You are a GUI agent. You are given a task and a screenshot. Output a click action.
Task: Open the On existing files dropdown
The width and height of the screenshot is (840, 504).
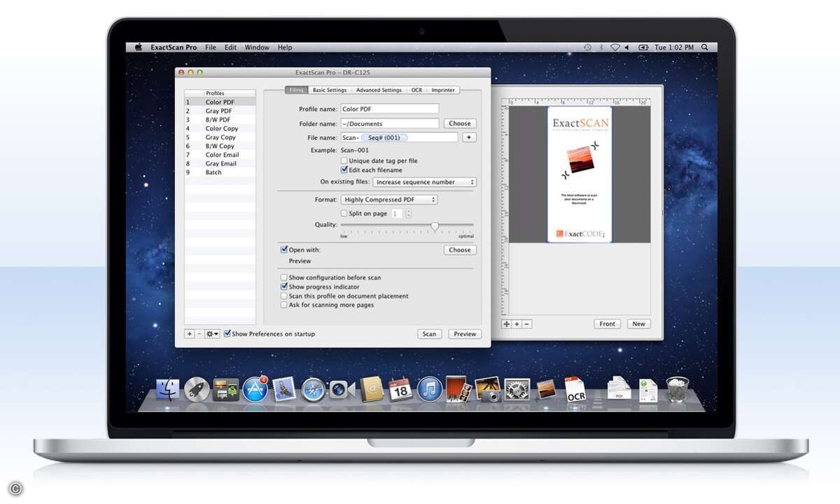click(x=424, y=182)
